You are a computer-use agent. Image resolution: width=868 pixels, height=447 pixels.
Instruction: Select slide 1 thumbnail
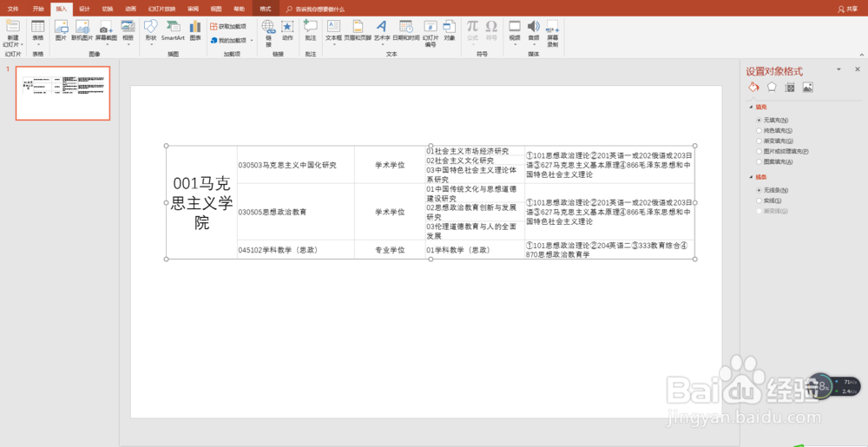click(x=62, y=93)
